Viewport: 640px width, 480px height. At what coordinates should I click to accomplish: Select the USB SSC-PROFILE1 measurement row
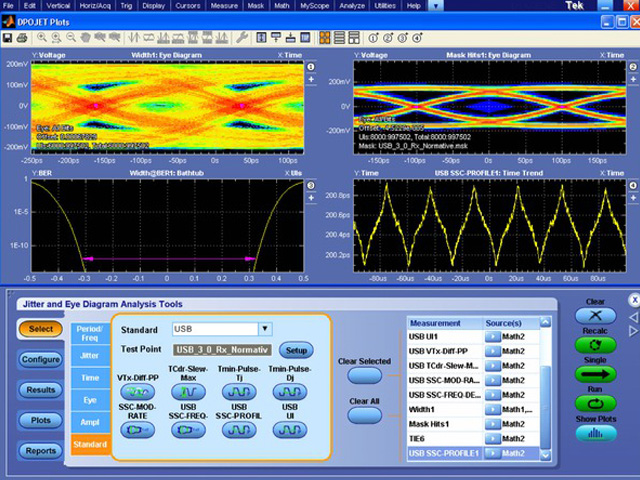474,453
